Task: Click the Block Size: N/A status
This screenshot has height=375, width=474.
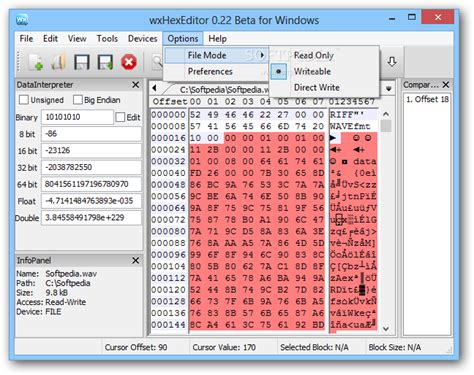Action: (x=395, y=347)
